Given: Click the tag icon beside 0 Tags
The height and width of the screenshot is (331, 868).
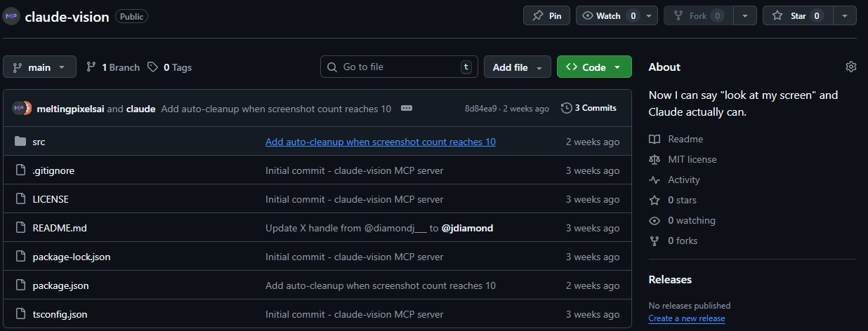Looking at the screenshot, I should pos(153,67).
